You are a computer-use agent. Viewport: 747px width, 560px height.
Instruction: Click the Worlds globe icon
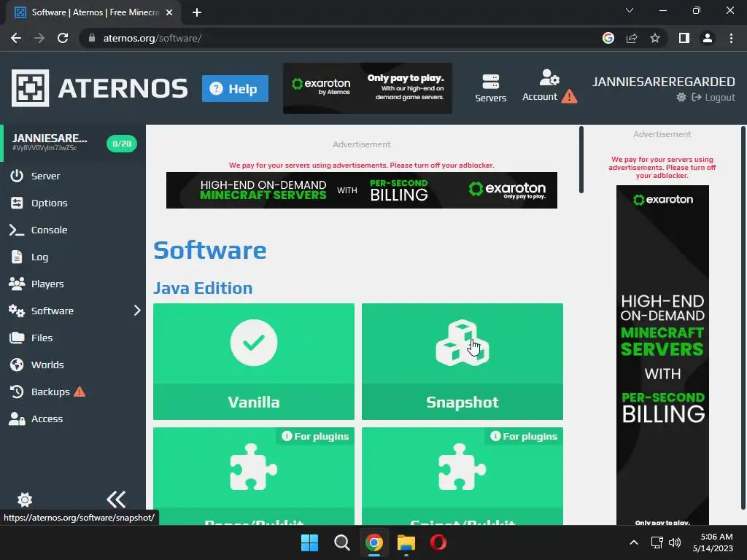(x=17, y=365)
